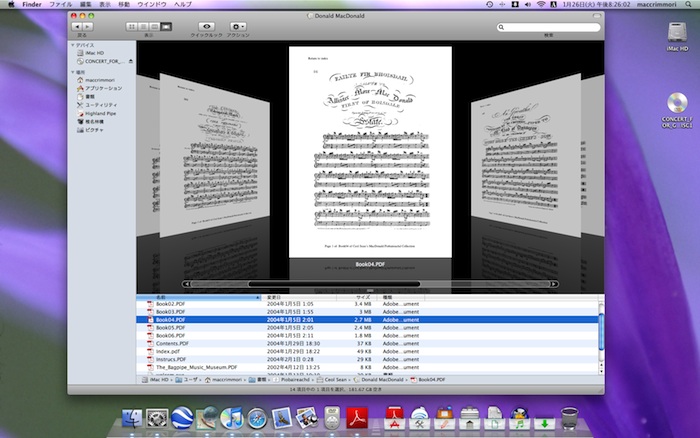
Task: Open the Highland Pipe sidebar folder
Action: [x=102, y=113]
